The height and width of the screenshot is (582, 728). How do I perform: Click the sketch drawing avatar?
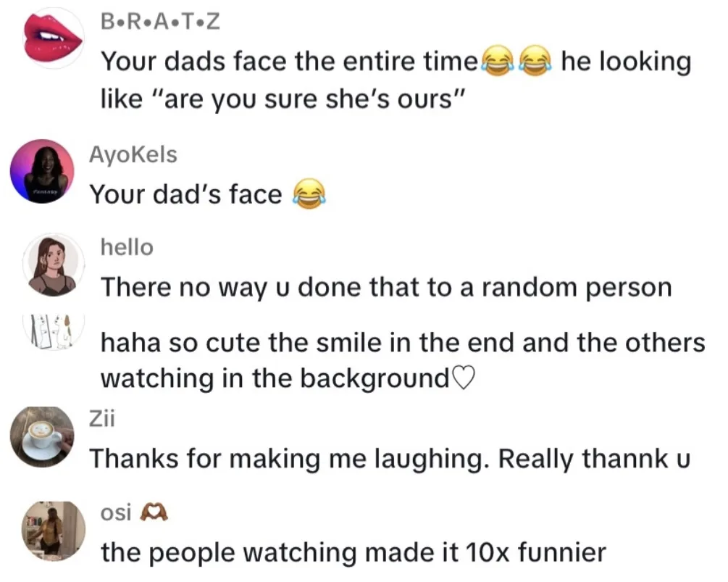(x=54, y=330)
